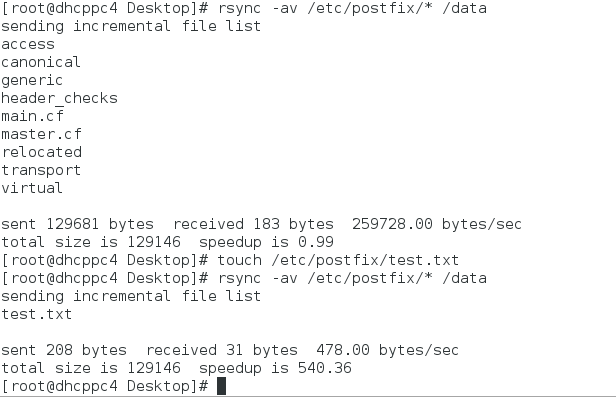Click the 'access' file name in the output
The width and height of the screenshot is (616, 397).
pyautogui.click(x=28, y=44)
